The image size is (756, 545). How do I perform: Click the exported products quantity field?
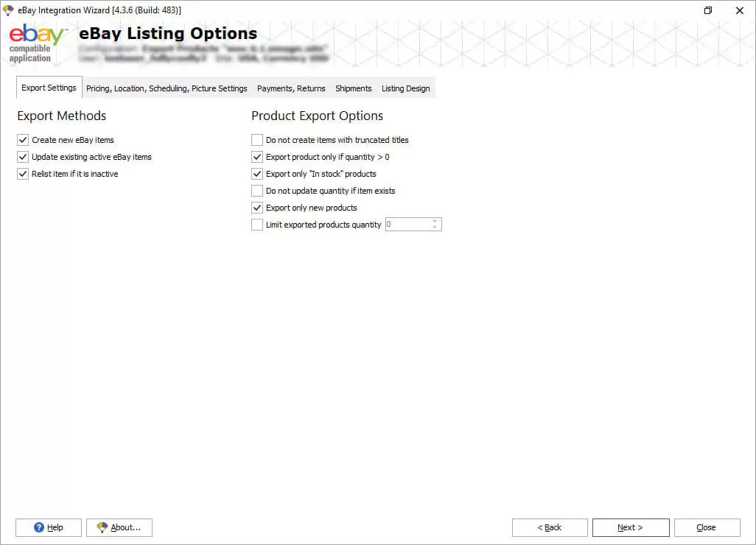pos(407,225)
